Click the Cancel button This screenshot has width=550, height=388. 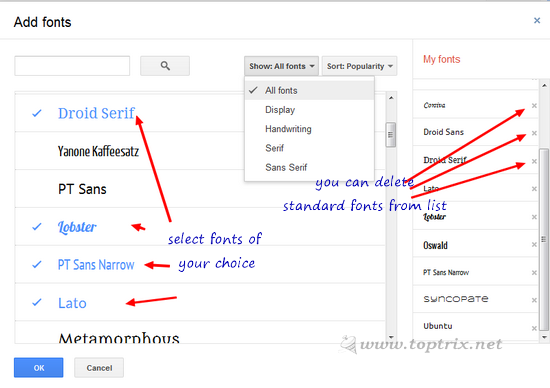[x=99, y=368]
